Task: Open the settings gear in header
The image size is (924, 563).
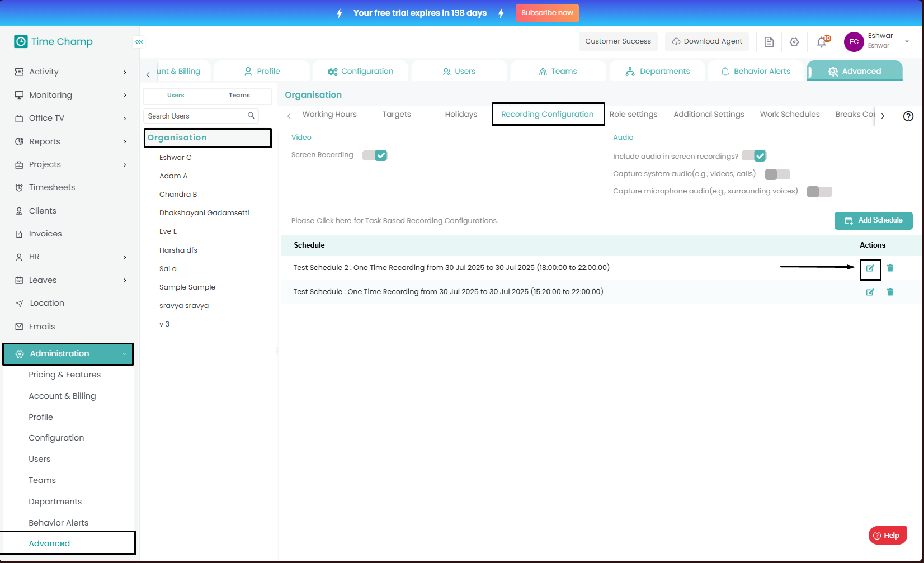Action: 794,42
